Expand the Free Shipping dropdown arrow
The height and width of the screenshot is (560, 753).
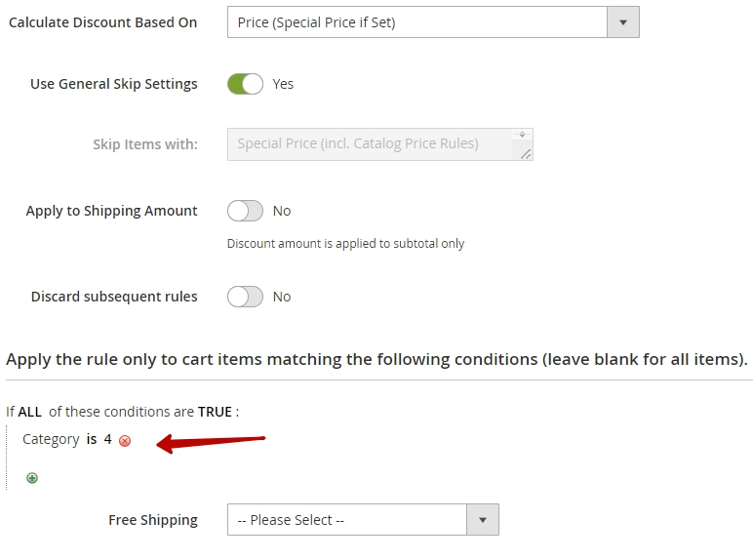[x=483, y=520]
